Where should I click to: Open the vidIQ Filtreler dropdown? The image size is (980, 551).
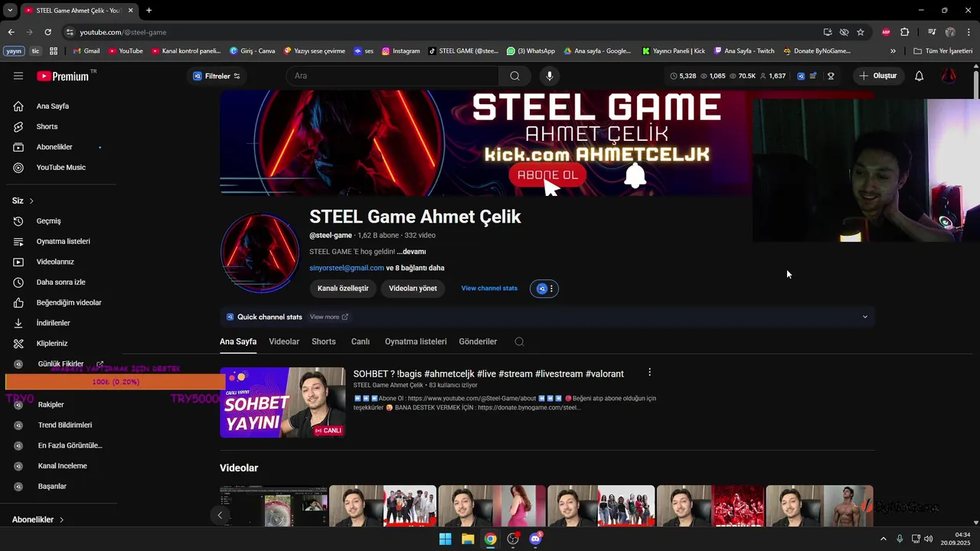(216, 76)
